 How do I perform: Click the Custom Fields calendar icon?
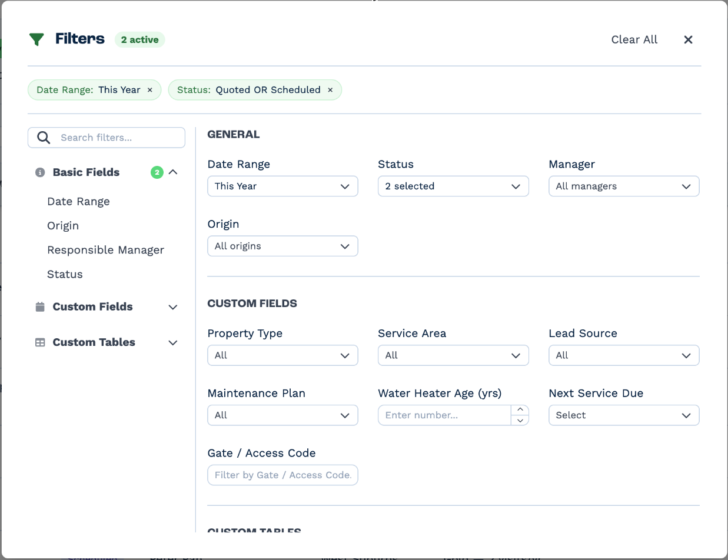click(x=40, y=306)
